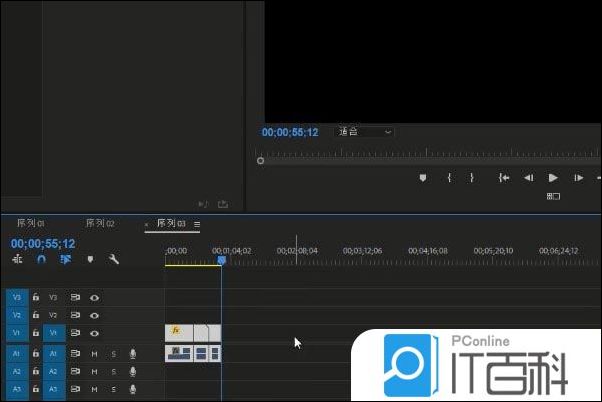Toggle sync lock for track V1
602x402 pixels.
tap(75, 333)
